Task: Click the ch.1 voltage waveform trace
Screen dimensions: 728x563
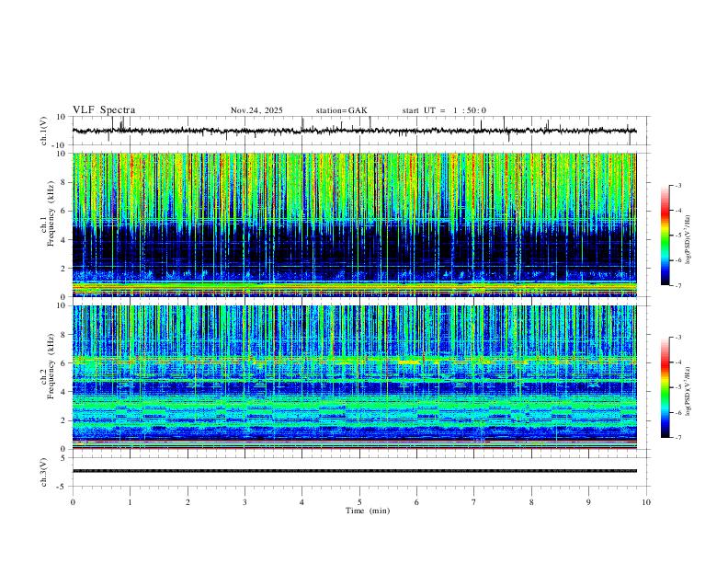Action: [354, 131]
